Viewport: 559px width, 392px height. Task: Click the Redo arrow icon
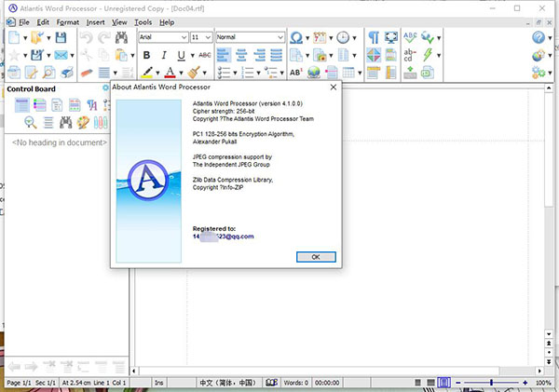tap(104, 37)
